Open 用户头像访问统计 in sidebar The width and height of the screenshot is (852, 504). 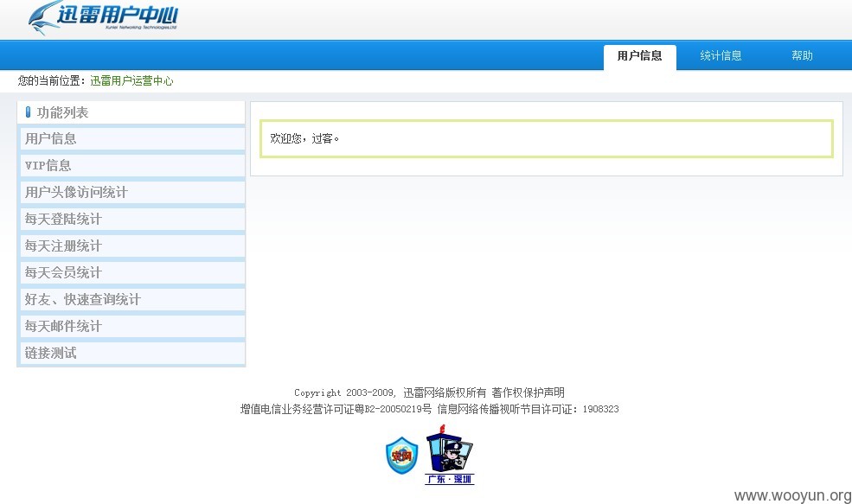(132, 192)
